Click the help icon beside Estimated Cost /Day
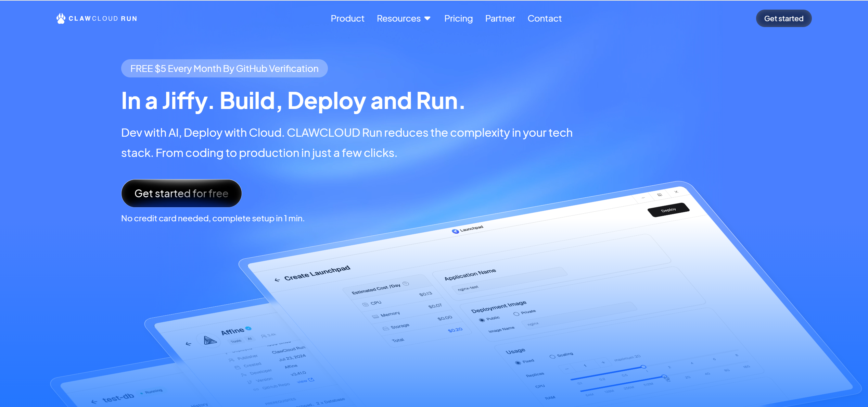Image resolution: width=868 pixels, height=407 pixels. tap(406, 283)
